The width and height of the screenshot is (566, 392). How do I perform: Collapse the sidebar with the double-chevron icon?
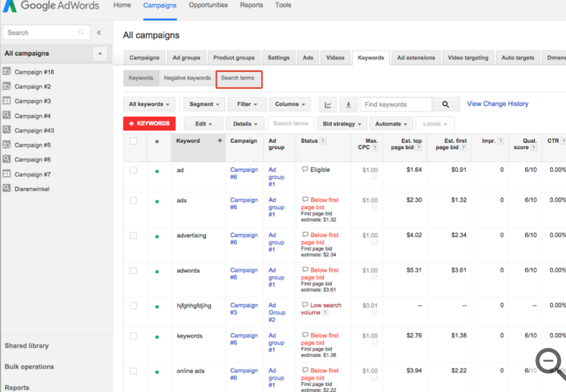click(x=98, y=32)
